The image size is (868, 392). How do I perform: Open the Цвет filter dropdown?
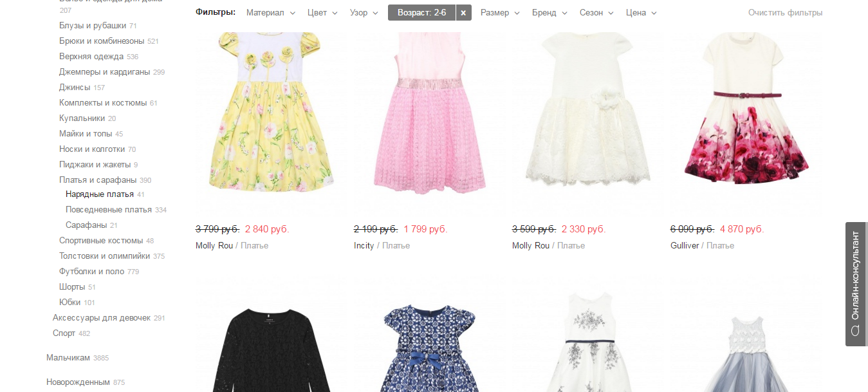(322, 13)
